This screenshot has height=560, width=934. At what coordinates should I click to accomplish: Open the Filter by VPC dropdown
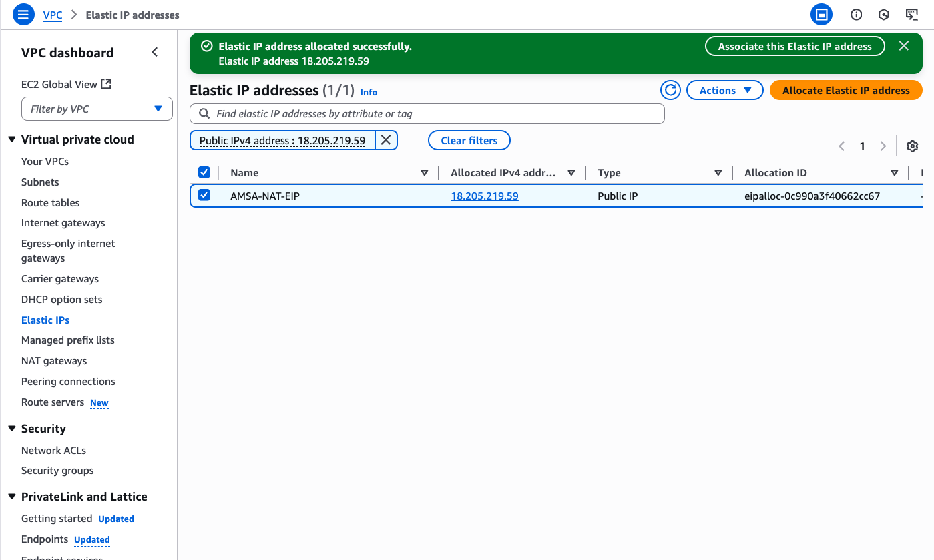click(97, 109)
